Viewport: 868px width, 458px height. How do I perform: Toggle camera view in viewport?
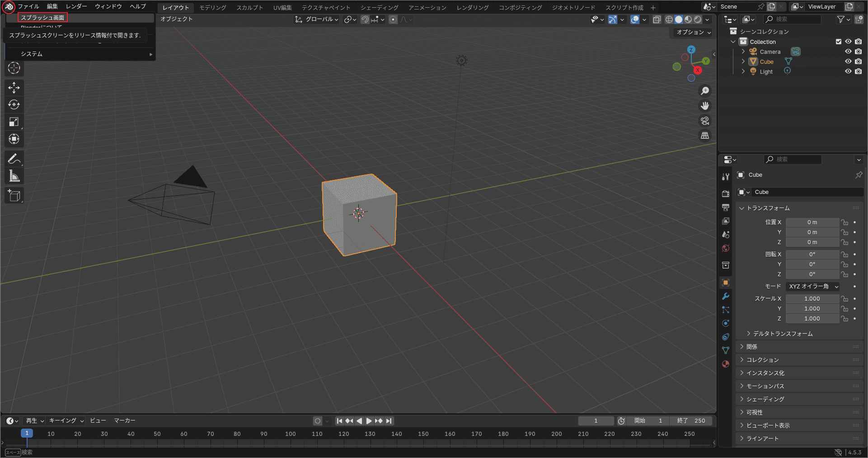point(705,121)
